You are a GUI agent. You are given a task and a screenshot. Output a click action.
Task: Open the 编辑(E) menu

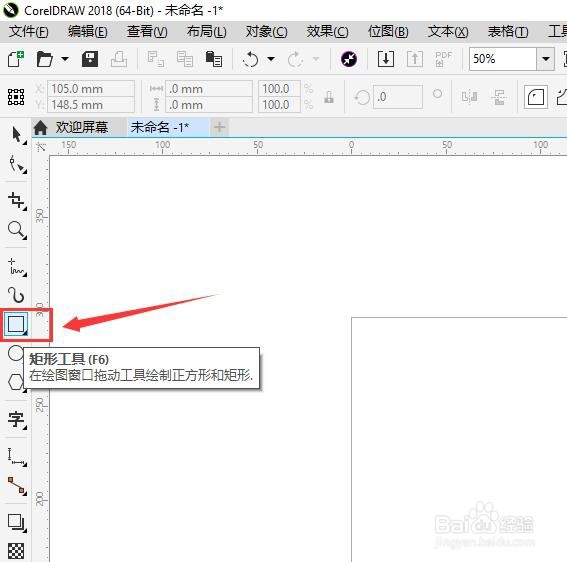[x=88, y=32]
